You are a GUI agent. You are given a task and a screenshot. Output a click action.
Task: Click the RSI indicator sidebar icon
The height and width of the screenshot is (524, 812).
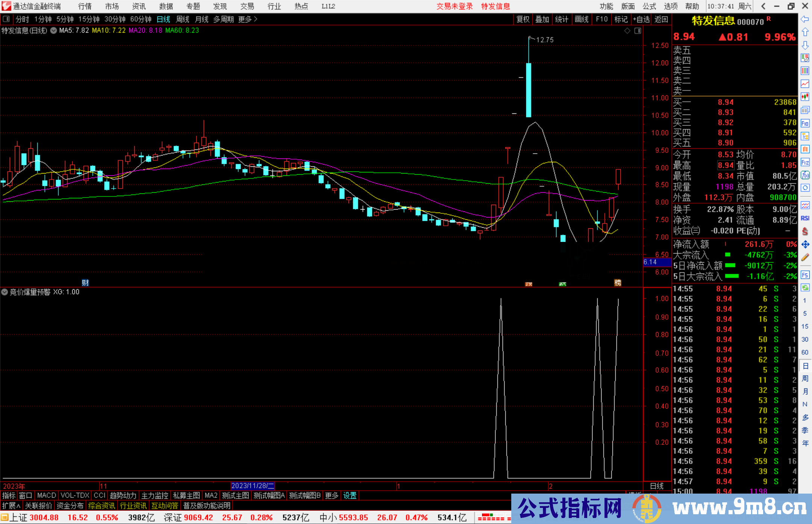coord(805,218)
